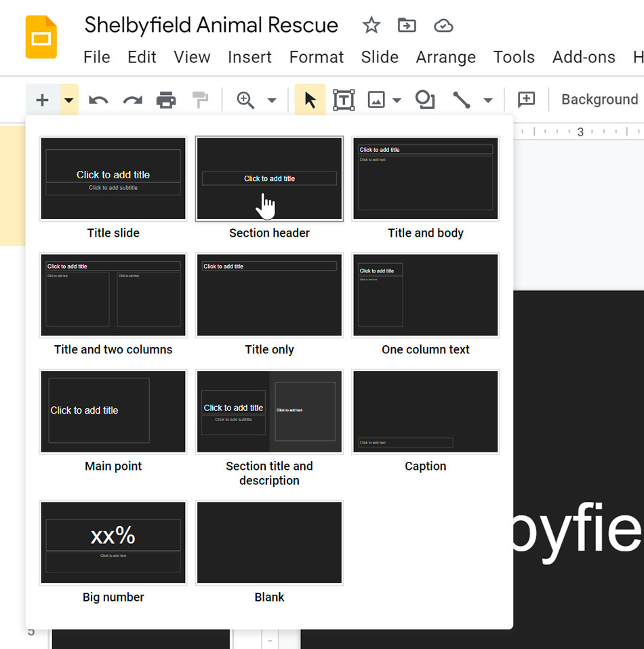Open the Add-ons menu
The image size is (644, 649).
tap(584, 58)
